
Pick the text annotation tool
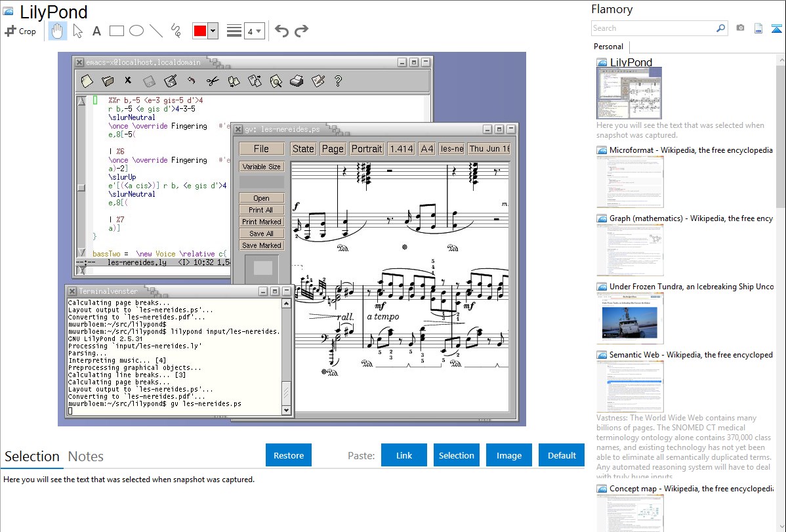point(96,31)
